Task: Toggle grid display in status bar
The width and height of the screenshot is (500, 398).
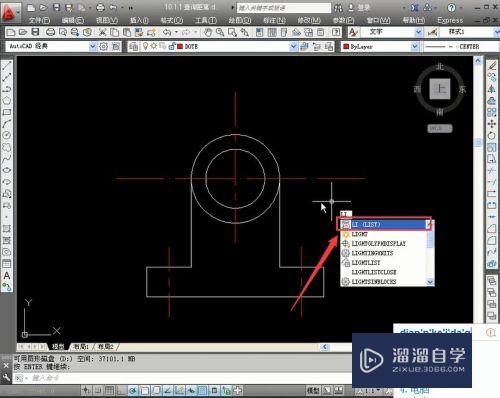Action: coord(109,390)
